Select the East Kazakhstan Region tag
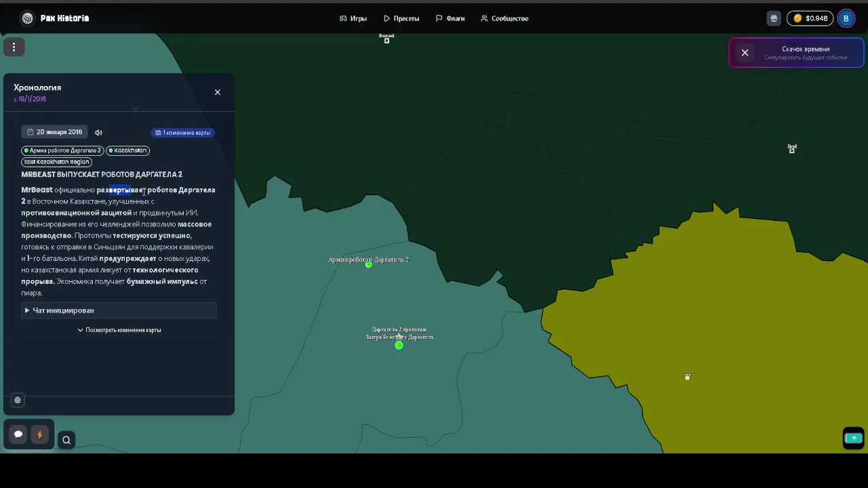Image resolution: width=868 pixels, height=488 pixels. pyautogui.click(x=56, y=162)
